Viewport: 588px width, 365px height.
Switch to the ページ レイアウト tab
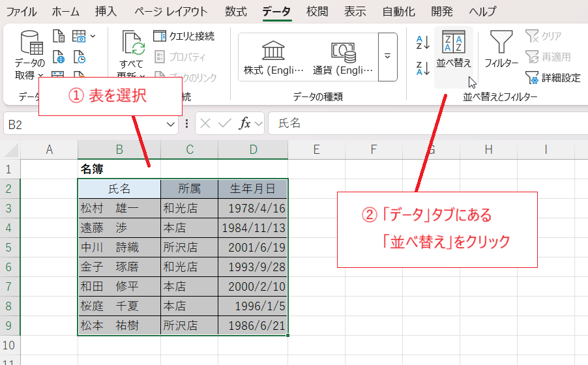coord(171,12)
